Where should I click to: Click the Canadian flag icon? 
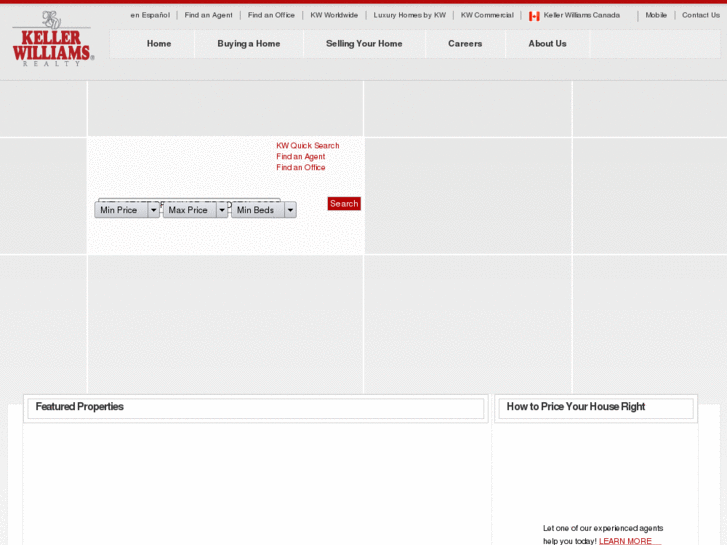pos(534,16)
